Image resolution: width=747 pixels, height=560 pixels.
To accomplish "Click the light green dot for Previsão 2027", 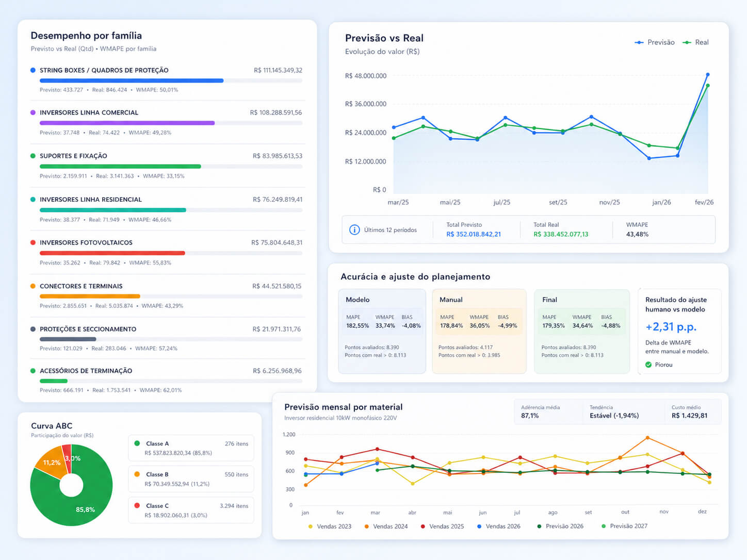I will click(604, 526).
